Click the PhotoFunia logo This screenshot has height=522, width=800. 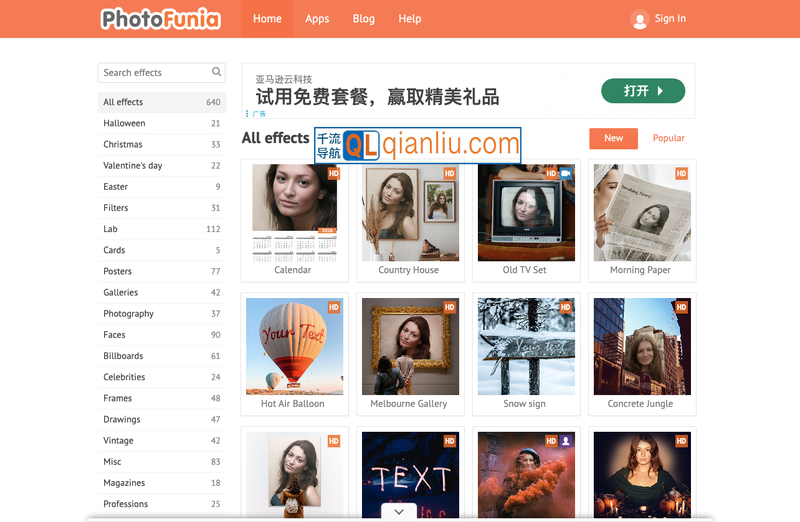[161, 19]
